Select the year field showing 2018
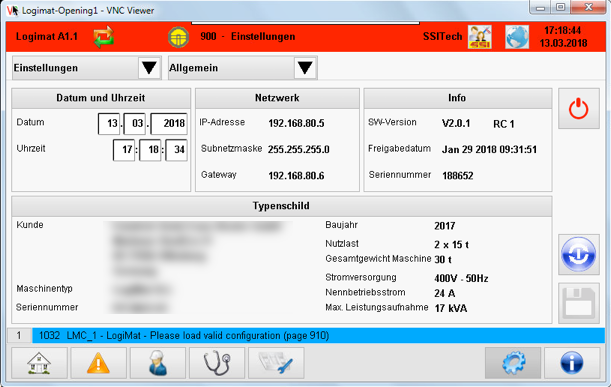Screen dimensions: 611x387 coord(169,124)
